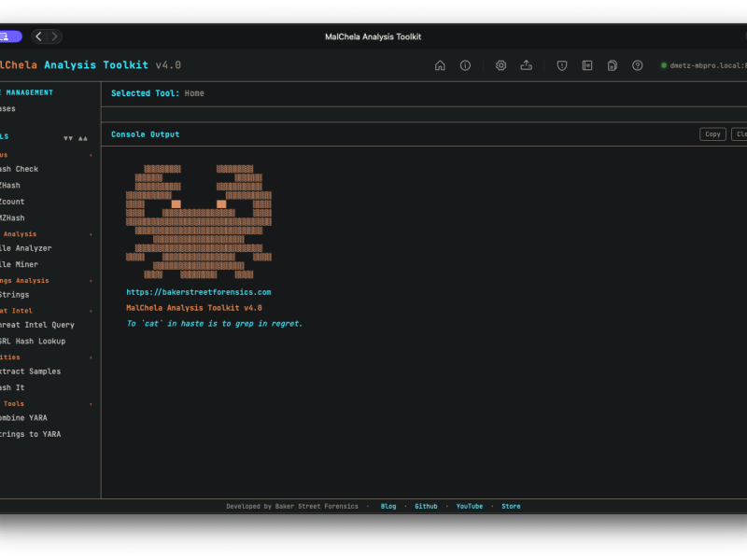Open Threat Intel Query tool

point(37,325)
